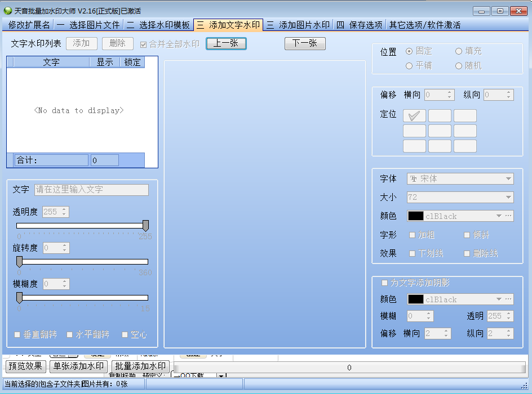Select the center cell of positioning grid
532x394 pixels.
440,131
